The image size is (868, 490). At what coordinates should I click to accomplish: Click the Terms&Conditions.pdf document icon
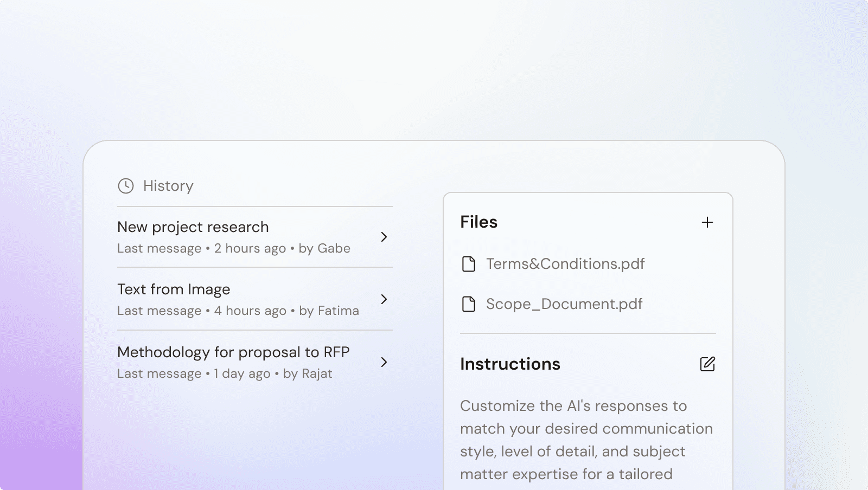click(x=468, y=264)
